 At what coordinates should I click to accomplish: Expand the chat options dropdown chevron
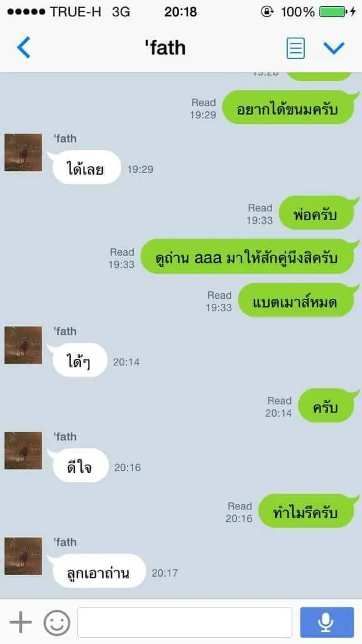334,48
